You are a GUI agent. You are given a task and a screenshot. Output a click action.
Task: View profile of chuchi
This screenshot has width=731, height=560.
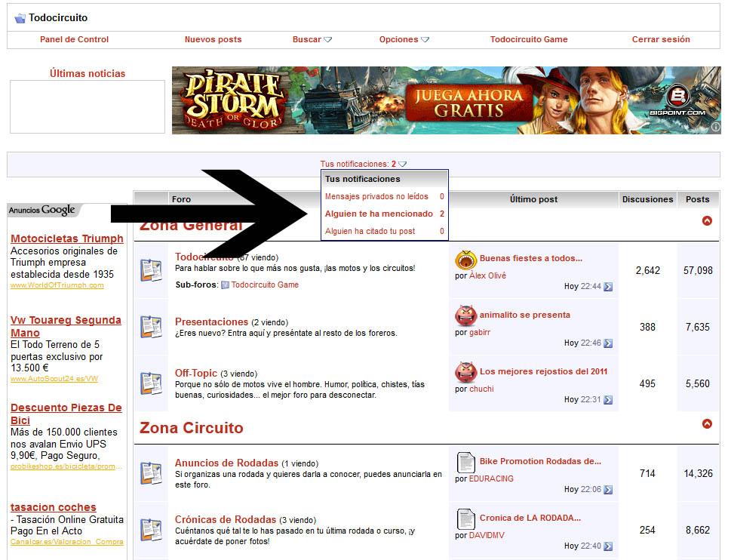[x=481, y=389]
